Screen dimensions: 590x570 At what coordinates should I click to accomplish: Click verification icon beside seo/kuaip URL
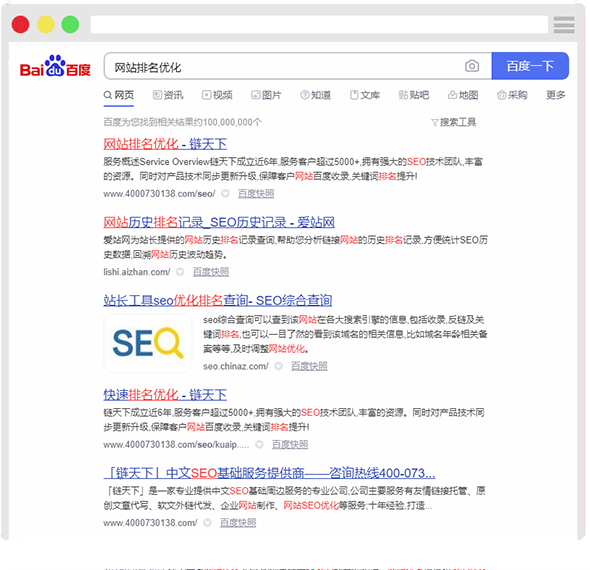pos(259,444)
